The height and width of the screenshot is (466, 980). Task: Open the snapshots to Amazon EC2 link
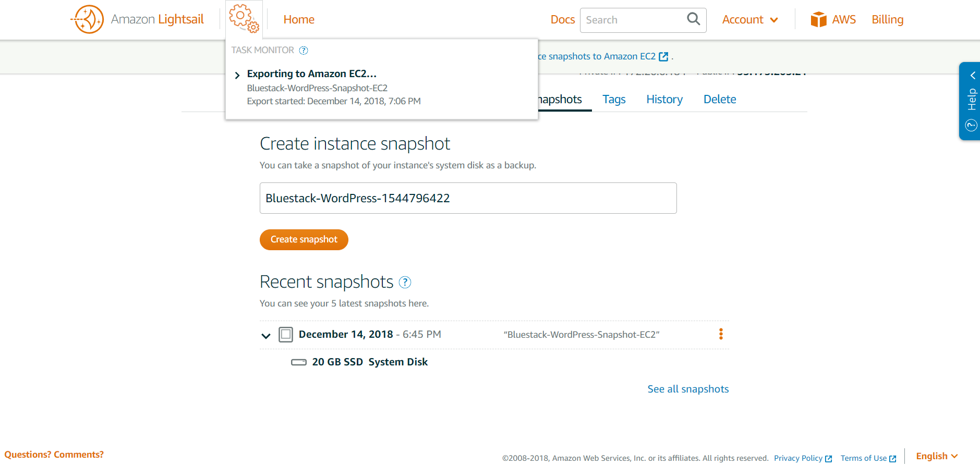pos(597,56)
